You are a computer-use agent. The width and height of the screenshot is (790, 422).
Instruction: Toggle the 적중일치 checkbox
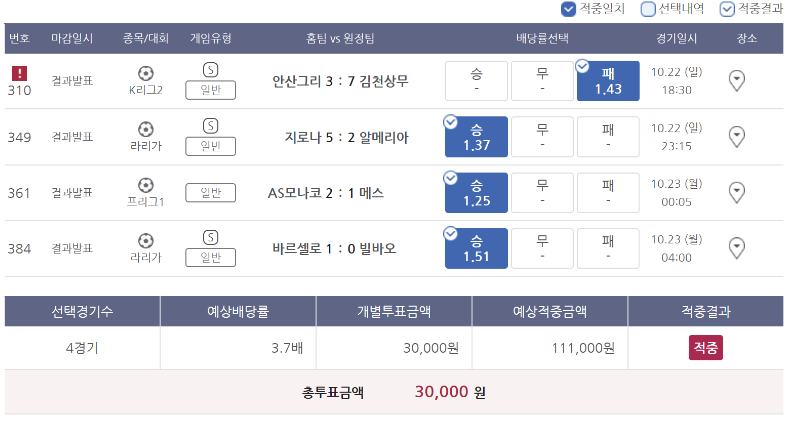(568, 9)
